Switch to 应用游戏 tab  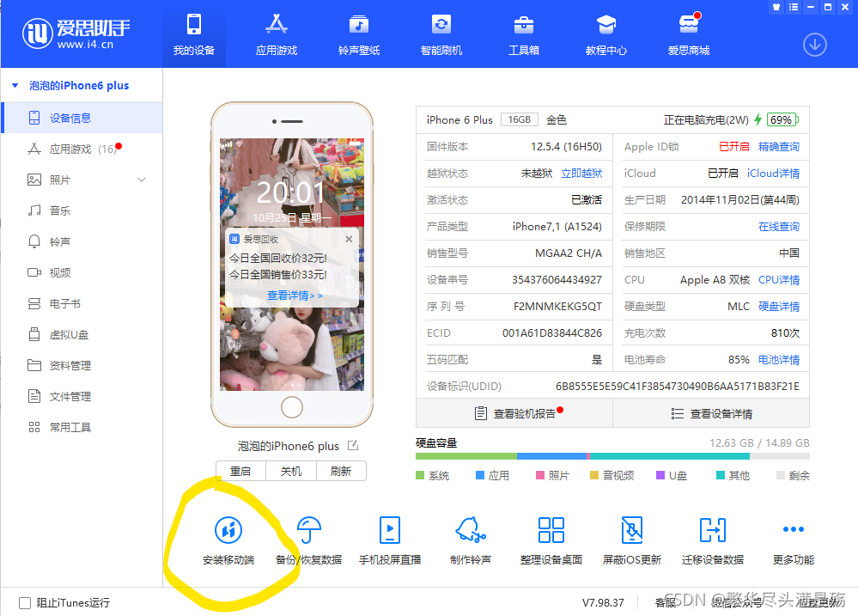(x=277, y=35)
